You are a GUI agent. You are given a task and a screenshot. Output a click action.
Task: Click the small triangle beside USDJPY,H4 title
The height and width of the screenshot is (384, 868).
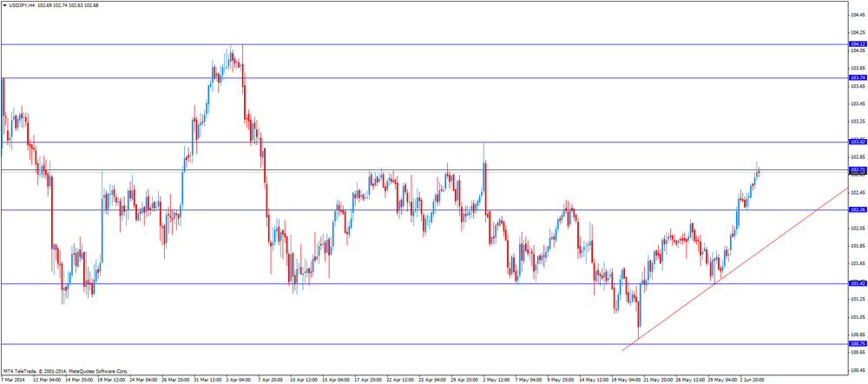click(4, 5)
